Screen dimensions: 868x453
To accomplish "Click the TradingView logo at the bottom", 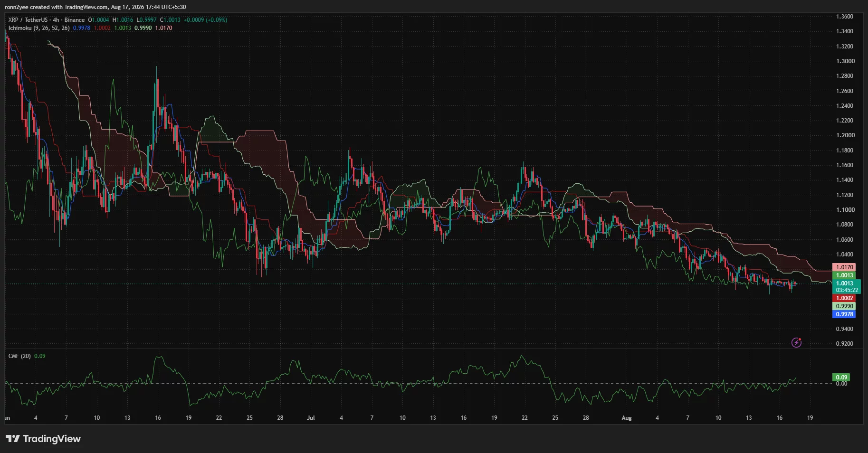I will 43,439.
